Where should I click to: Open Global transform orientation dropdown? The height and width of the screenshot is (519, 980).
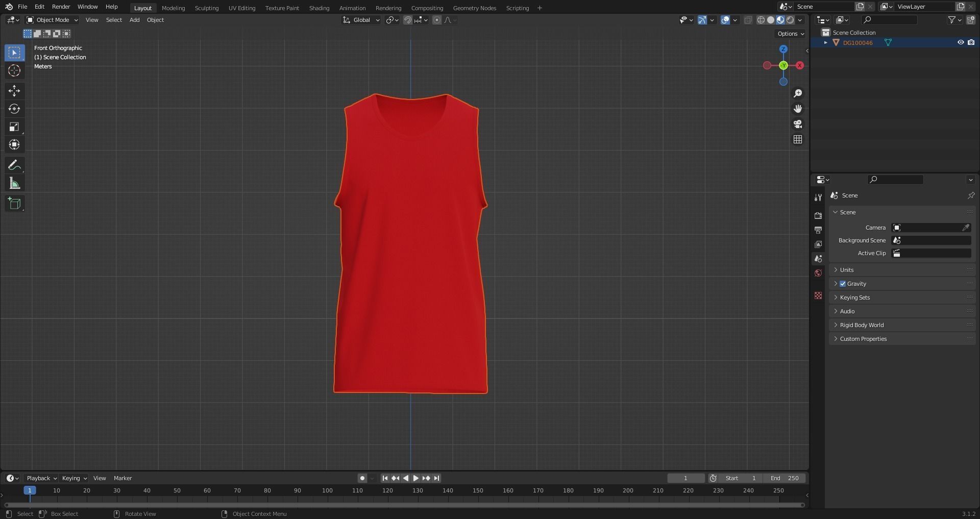click(361, 20)
